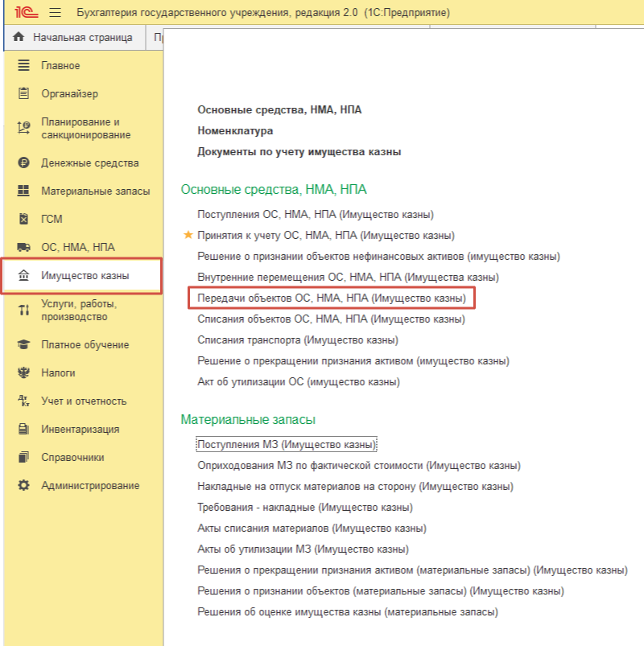Open the ОС, НМА, НПА sidebar section
The width and height of the screenshot is (644, 646).
78,247
